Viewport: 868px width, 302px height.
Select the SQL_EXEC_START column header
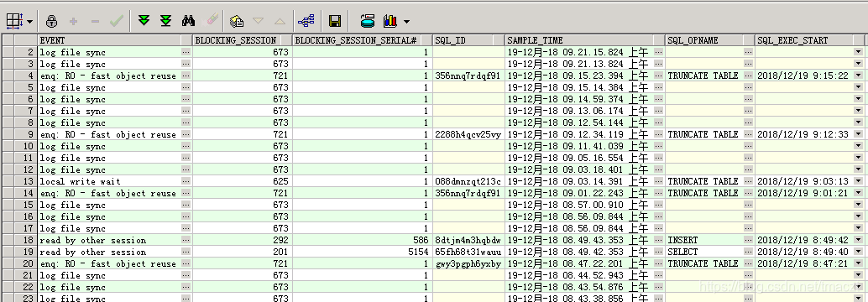[809, 40]
